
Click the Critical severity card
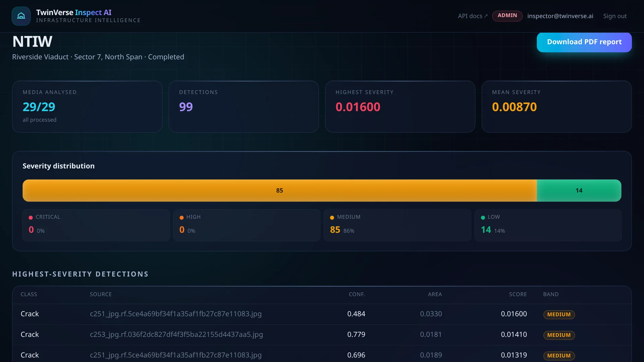(x=96, y=225)
